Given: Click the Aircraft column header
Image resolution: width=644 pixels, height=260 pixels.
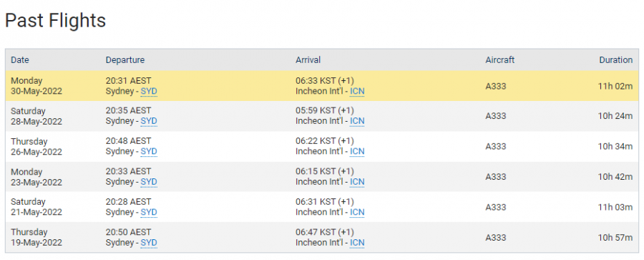Looking at the screenshot, I should [x=500, y=60].
